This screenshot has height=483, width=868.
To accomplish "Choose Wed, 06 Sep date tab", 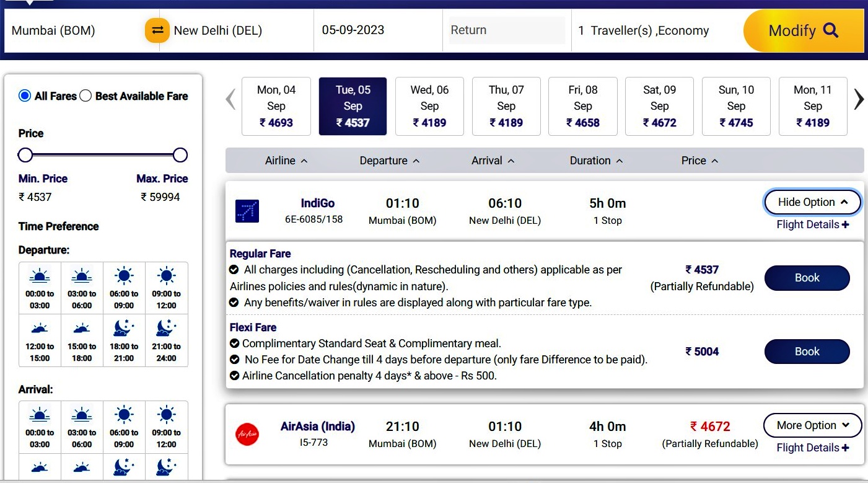I will tap(429, 106).
